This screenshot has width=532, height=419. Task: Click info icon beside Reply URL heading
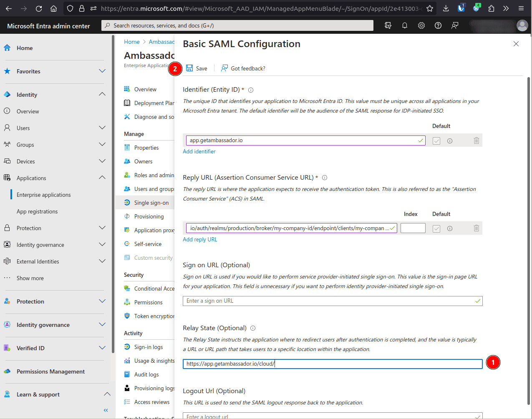click(325, 178)
